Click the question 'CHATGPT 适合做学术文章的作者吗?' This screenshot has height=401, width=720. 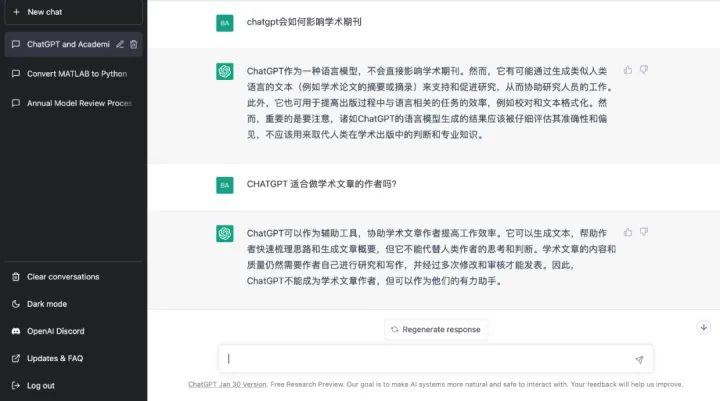pyautogui.click(x=321, y=184)
